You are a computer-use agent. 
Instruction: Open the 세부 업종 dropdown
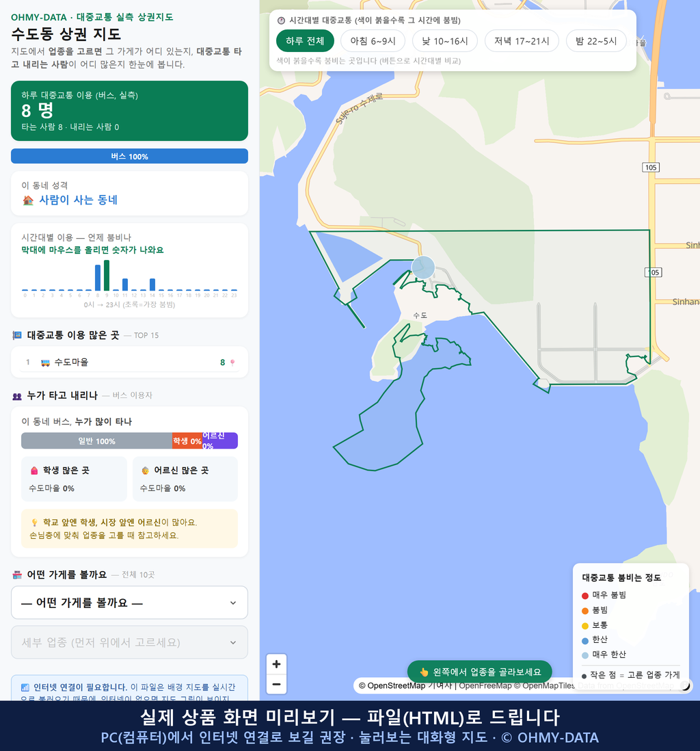coord(129,642)
